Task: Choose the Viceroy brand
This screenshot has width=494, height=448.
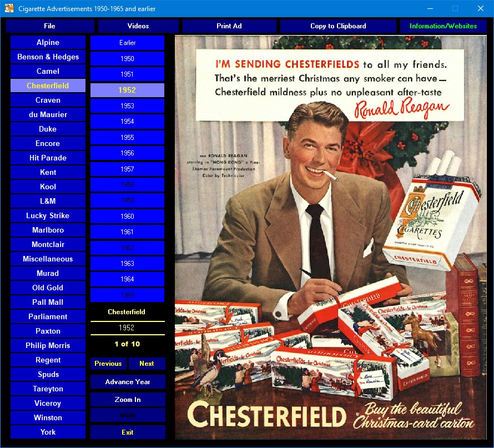Action: point(48,403)
